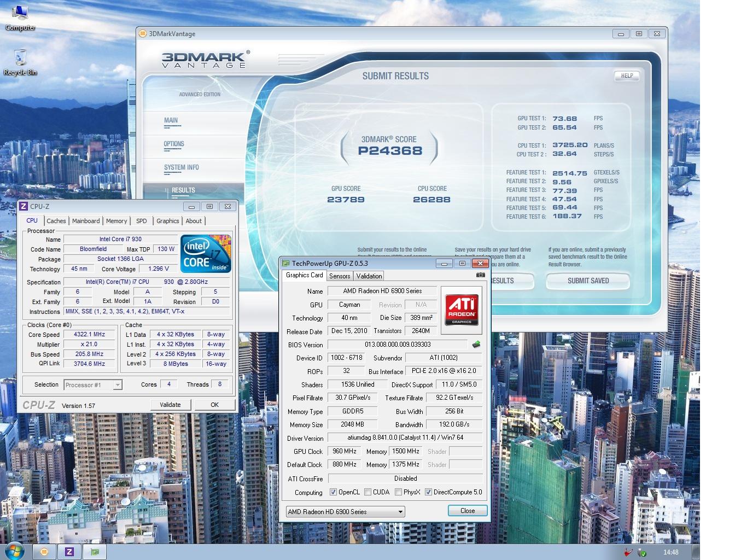This screenshot has width=735, height=560.
Task: Click the OK button in CPU-Z
Action: coord(214,405)
